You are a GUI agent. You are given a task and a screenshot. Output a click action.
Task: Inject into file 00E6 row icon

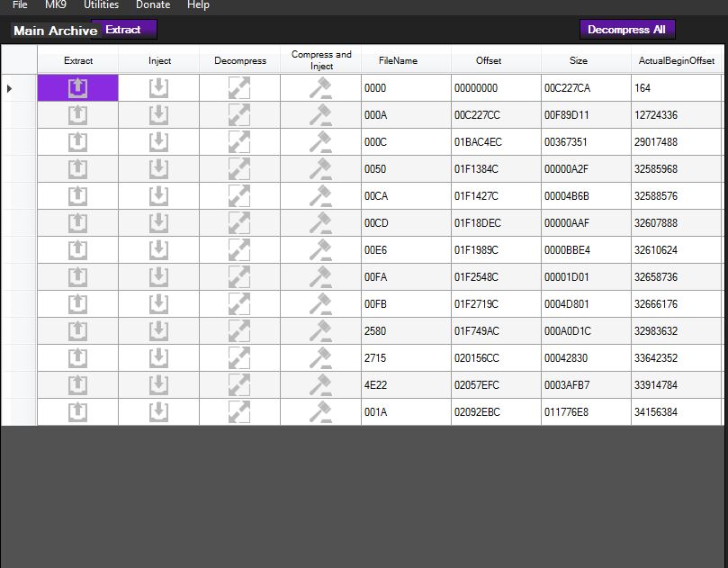pyautogui.click(x=158, y=250)
